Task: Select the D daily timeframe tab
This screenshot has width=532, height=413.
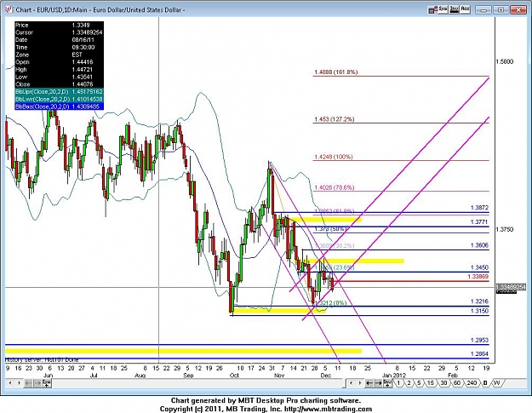Action: (x=485, y=383)
